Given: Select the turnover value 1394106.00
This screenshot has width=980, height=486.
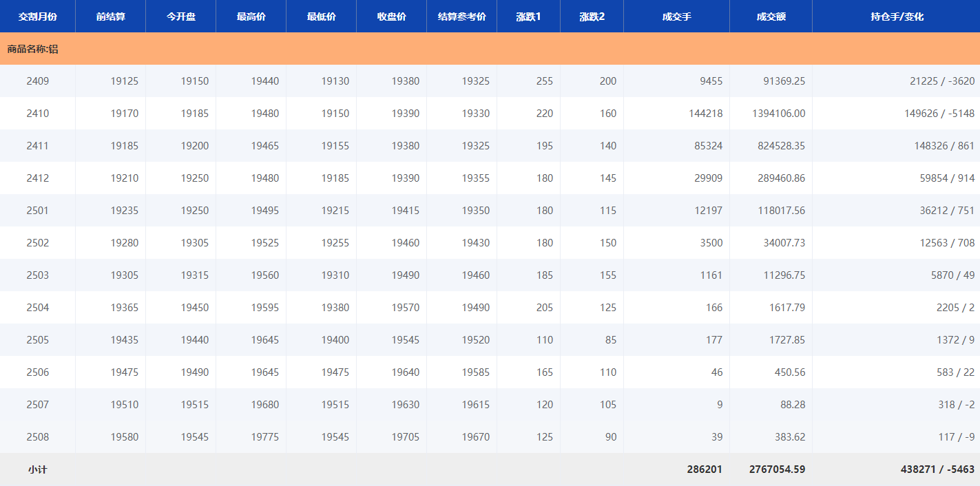Looking at the screenshot, I should (x=778, y=114).
